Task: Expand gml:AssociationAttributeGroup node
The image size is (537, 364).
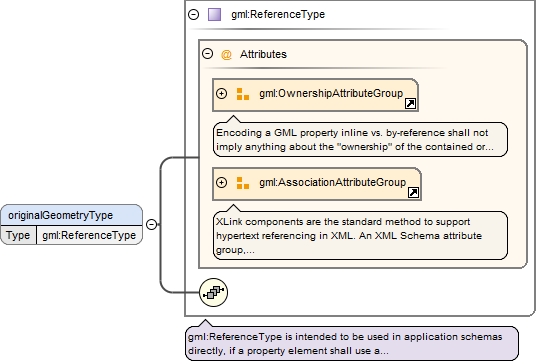Action: (x=222, y=183)
